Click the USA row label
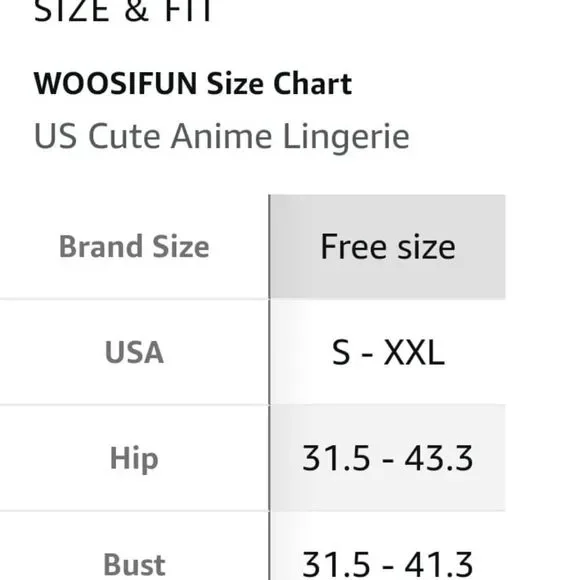580x580 pixels. (x=134, y=353)
